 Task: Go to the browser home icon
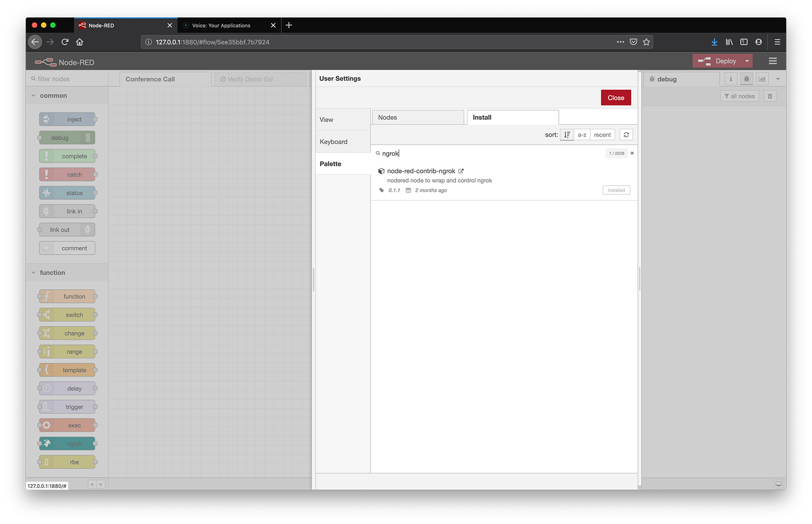[80, 42]
